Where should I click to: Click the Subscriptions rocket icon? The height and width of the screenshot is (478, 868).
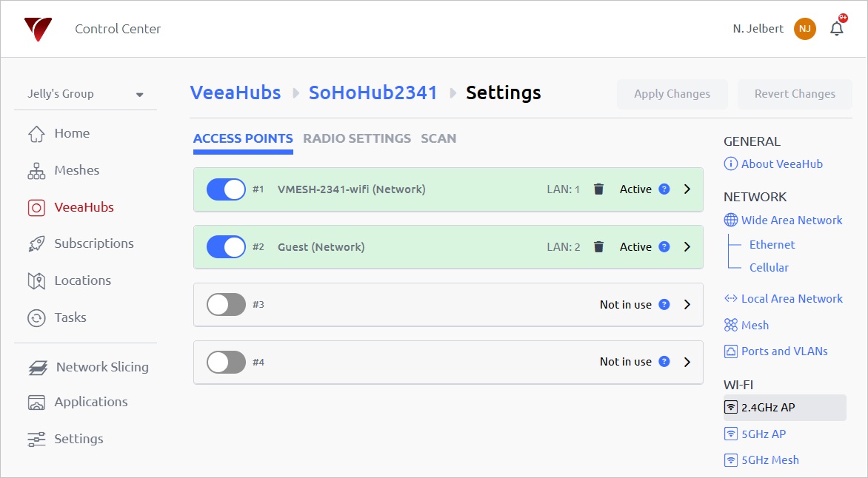point(36,244)
